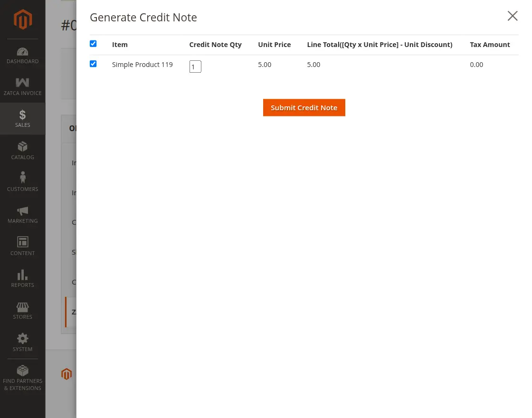Click the Magento logo at top left
This screenshot has width=532, height=418.
[22, 19]
